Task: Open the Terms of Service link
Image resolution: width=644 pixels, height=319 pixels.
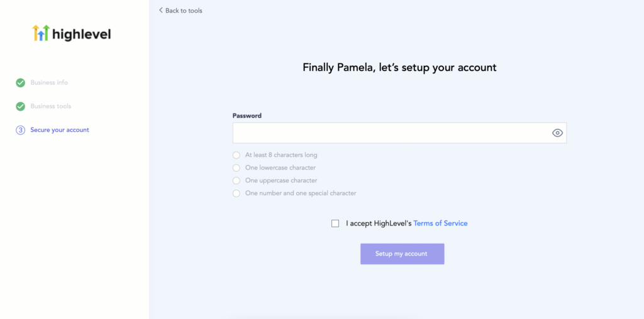Action: click(x=440, y=224)
